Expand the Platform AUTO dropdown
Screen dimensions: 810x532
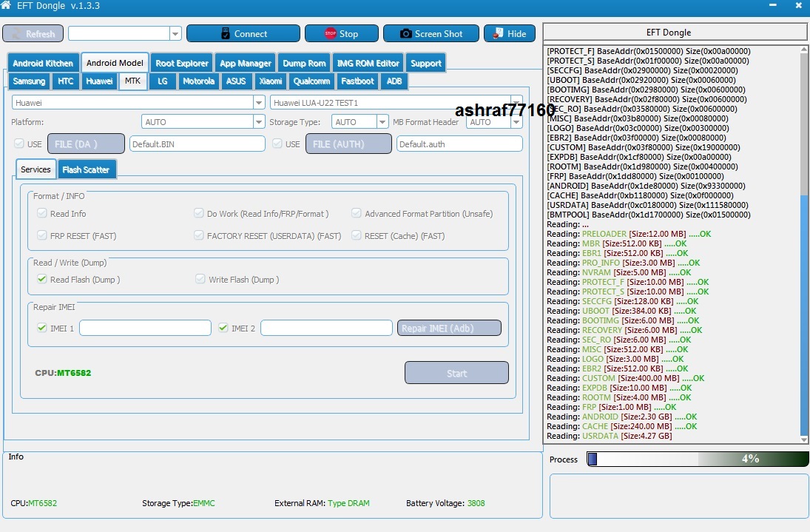pos(260,121)
